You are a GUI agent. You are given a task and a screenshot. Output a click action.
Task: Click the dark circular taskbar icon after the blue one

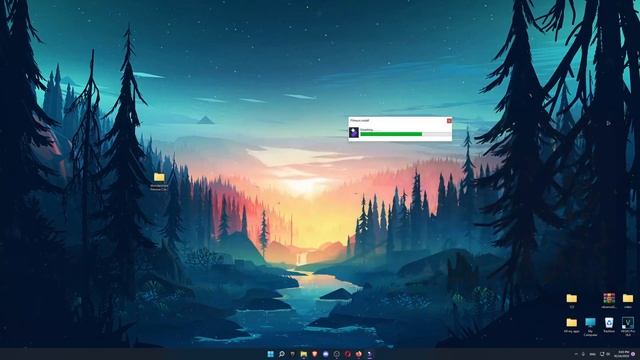(336, 354)
